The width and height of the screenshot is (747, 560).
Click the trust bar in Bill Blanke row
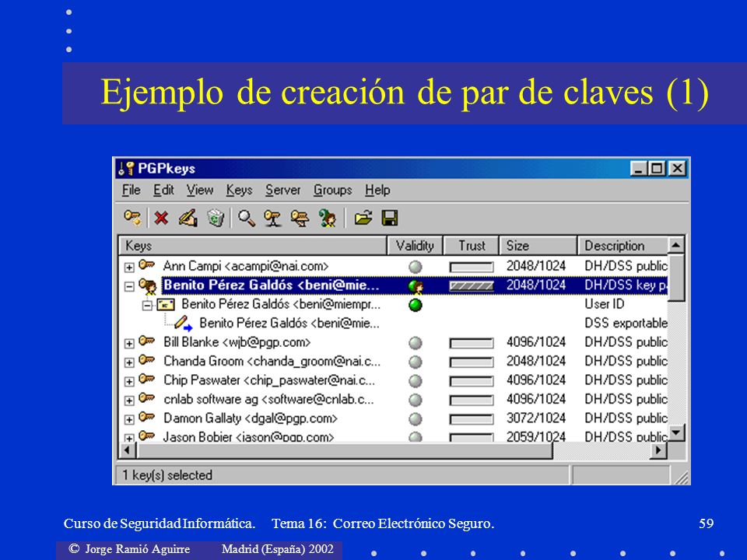coord(472,343)
